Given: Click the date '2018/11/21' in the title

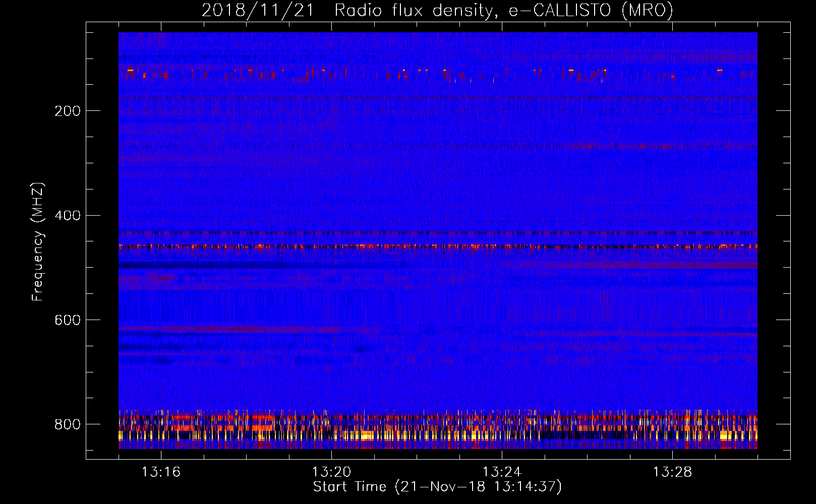Looking at the screenshot, I should (258, 11).
